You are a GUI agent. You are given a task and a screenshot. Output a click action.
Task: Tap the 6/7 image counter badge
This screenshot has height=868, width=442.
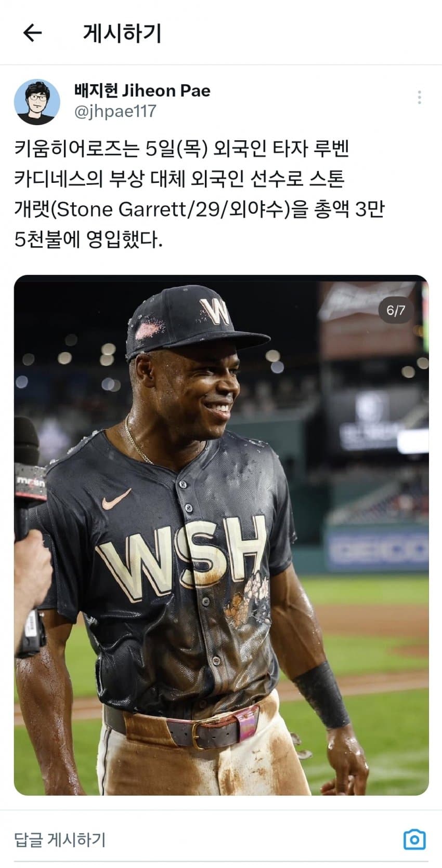click(395, 311)
